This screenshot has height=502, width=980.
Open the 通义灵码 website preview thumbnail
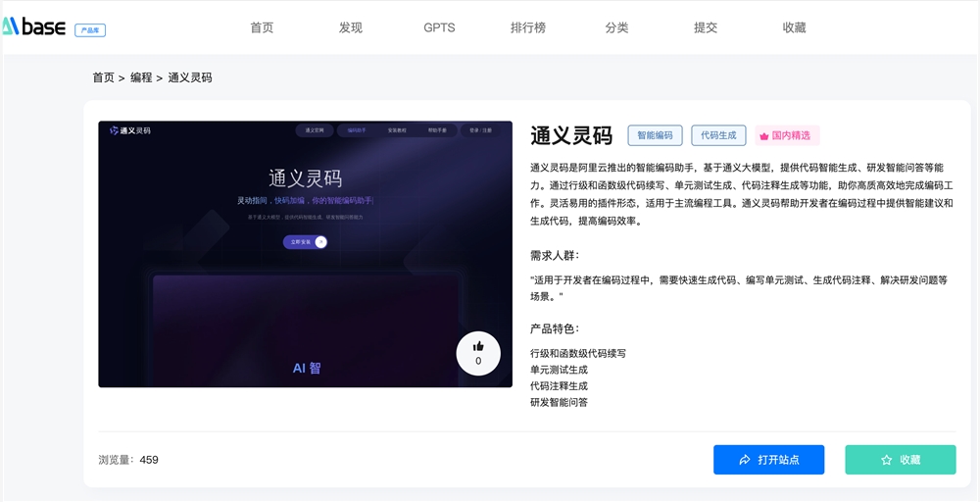click(305, 254)
